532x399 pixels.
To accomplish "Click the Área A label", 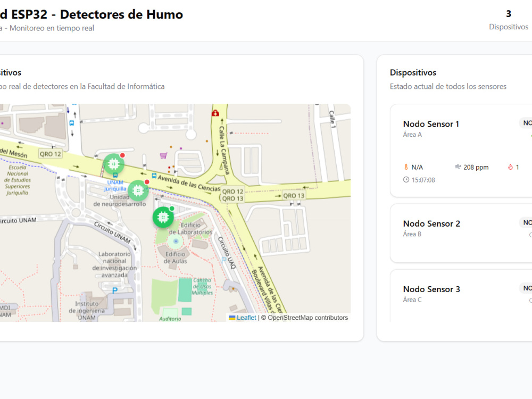I will click(412, 135).
